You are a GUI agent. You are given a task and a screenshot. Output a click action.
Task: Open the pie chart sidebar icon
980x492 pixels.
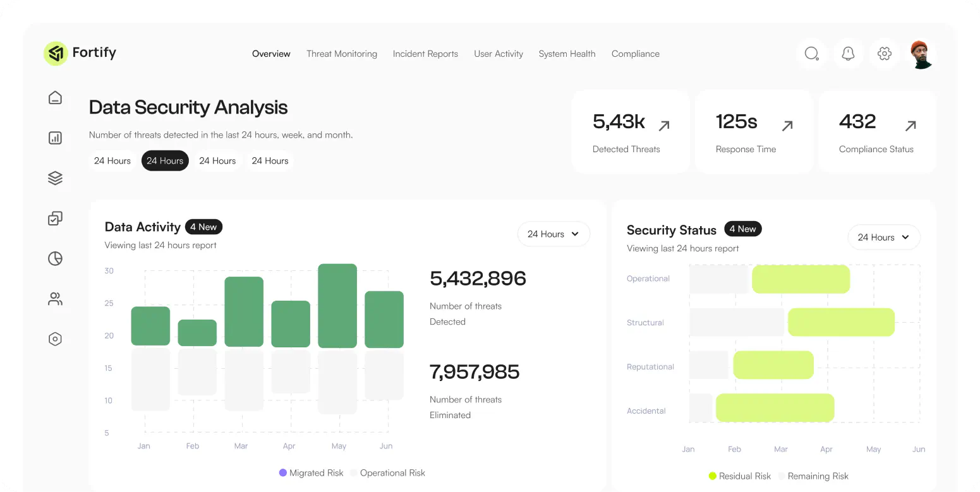(x=56, y=258)
